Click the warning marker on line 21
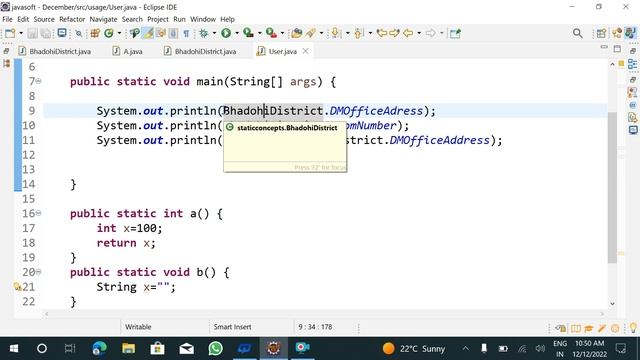 point(18,287)
